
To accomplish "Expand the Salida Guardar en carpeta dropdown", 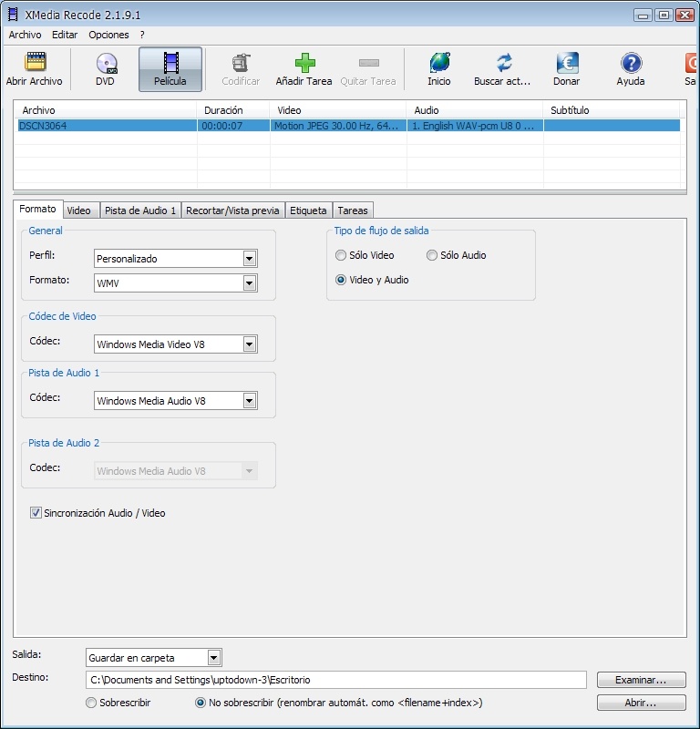I will coord(214,658).
